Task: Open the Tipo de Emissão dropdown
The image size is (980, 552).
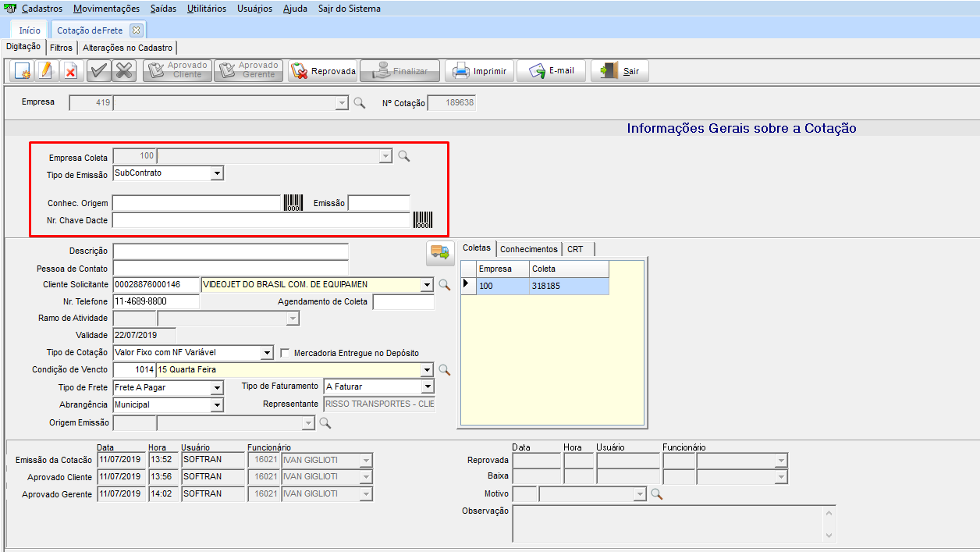Action: (x=217, y=173)
